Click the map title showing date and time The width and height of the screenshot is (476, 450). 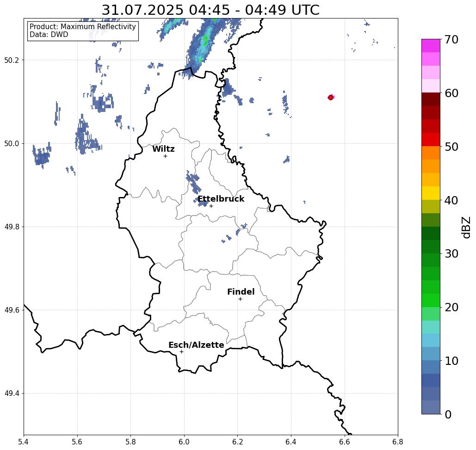(210, 10)
